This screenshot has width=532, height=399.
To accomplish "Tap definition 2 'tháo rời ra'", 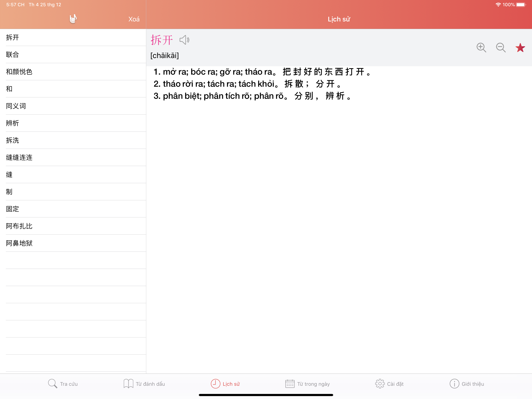I will [x=248, y=84].
